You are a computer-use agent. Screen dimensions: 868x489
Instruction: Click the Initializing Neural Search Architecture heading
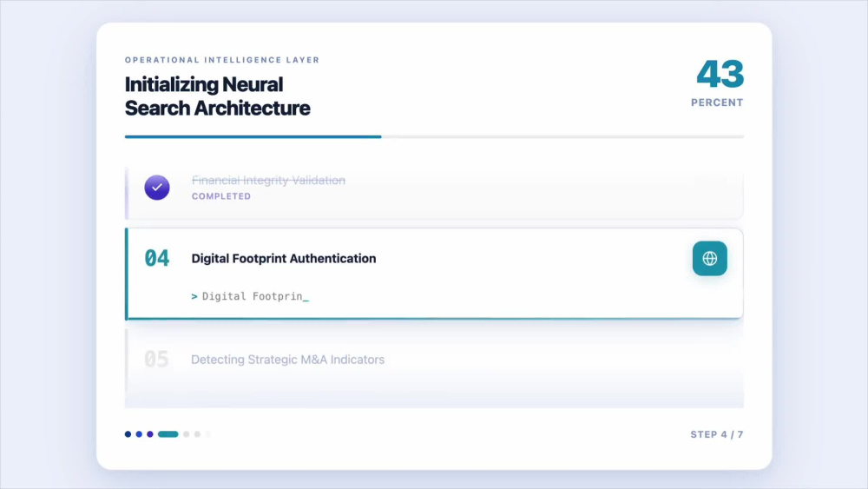tap(218, 96)
